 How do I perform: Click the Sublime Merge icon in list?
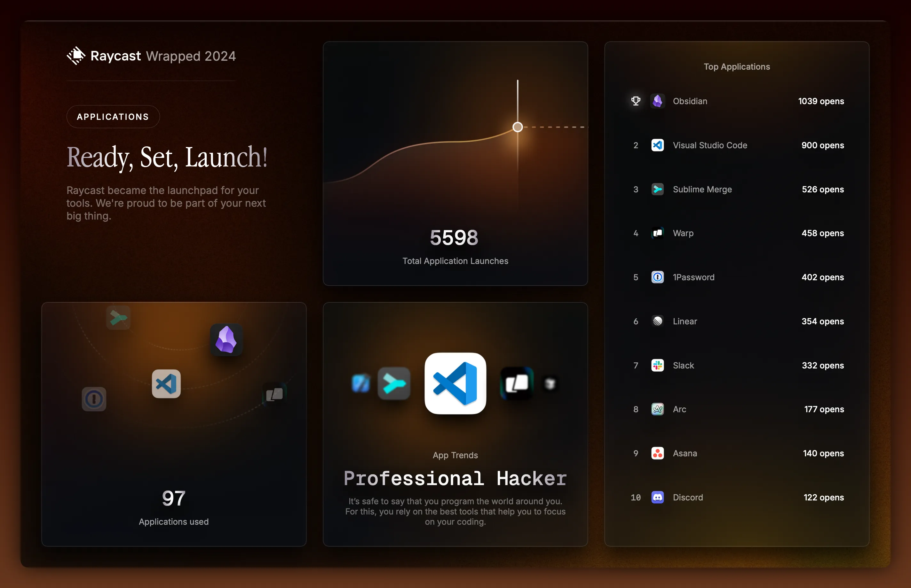(x=657, y=190)
